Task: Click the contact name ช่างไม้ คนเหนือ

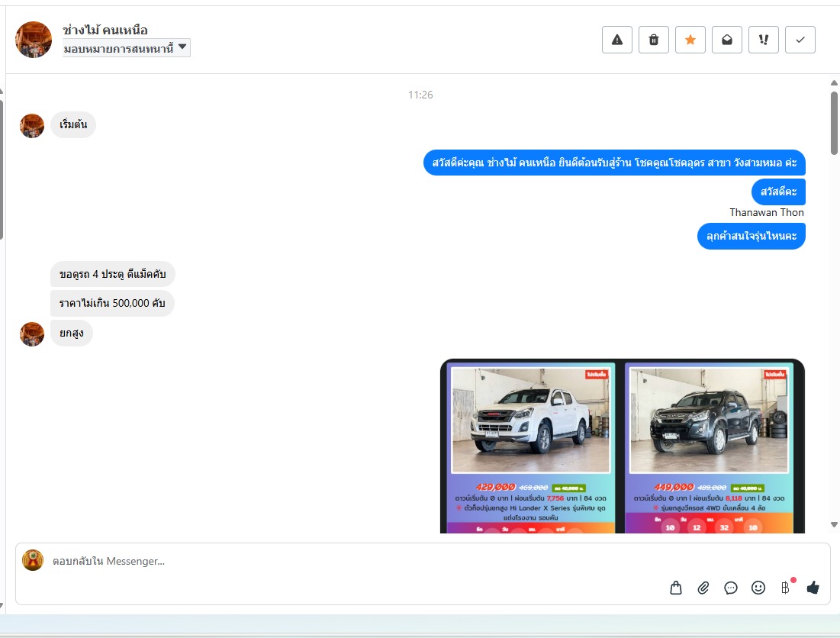Action: click(x=105, y=30)
